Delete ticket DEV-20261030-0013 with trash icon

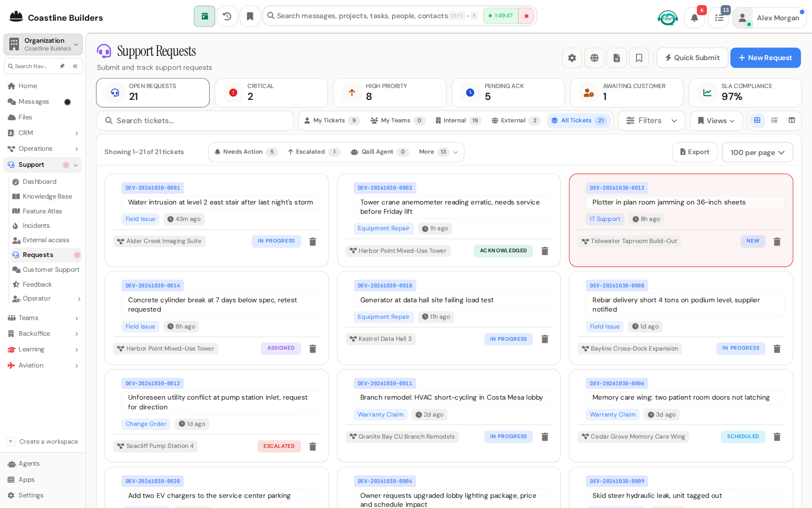[777, 241]
